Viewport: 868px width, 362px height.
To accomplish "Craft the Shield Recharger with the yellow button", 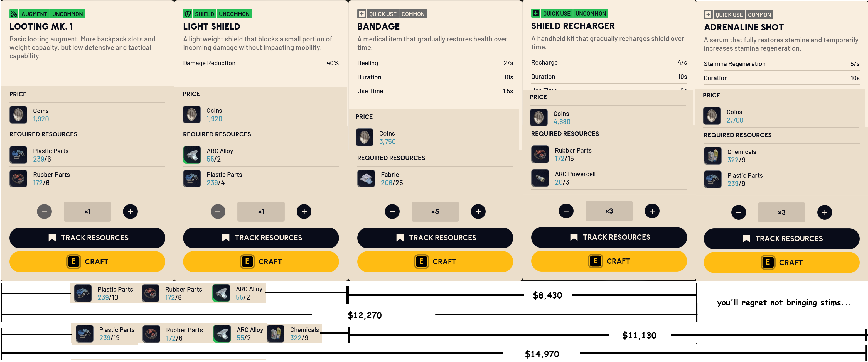I will pyautogui.click(x=609, y=261).
